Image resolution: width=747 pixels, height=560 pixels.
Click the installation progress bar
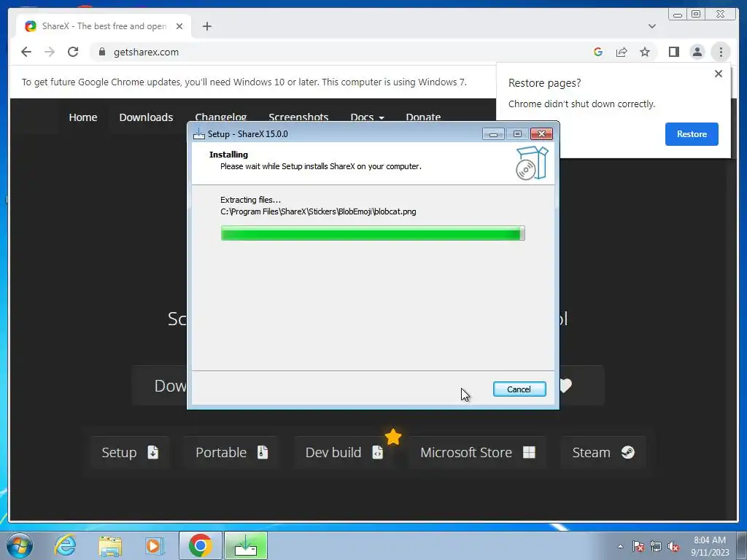click(x=373, y=233)
